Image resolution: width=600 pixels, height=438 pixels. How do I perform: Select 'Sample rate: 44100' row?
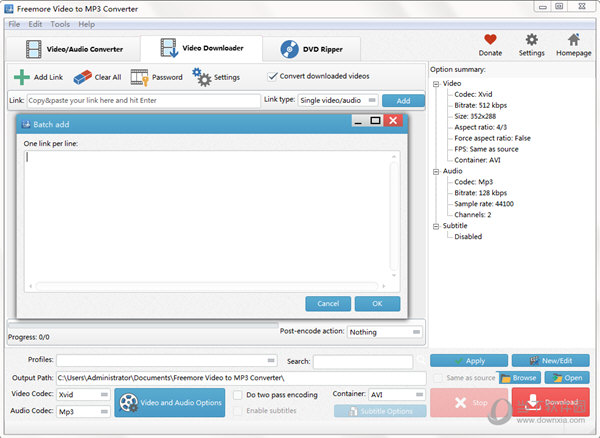click(x=484, y=204)
